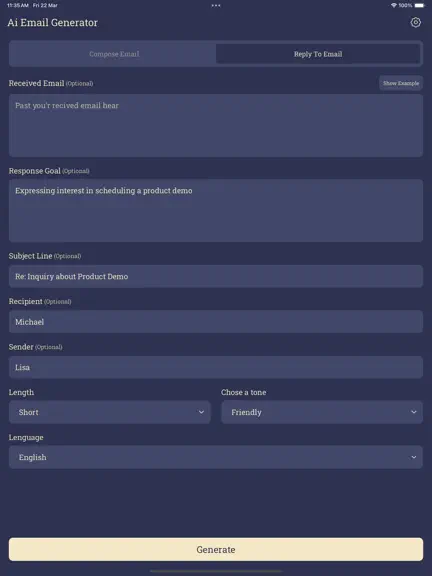Open the three-dot multitasking menu
The width and height of the screenshot is (432, 576).
tap(216, 6)
